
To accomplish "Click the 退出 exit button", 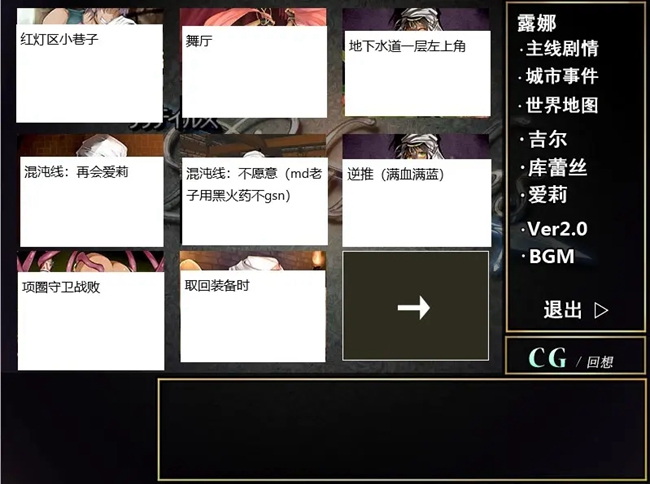I will click(x=563, y=310).
